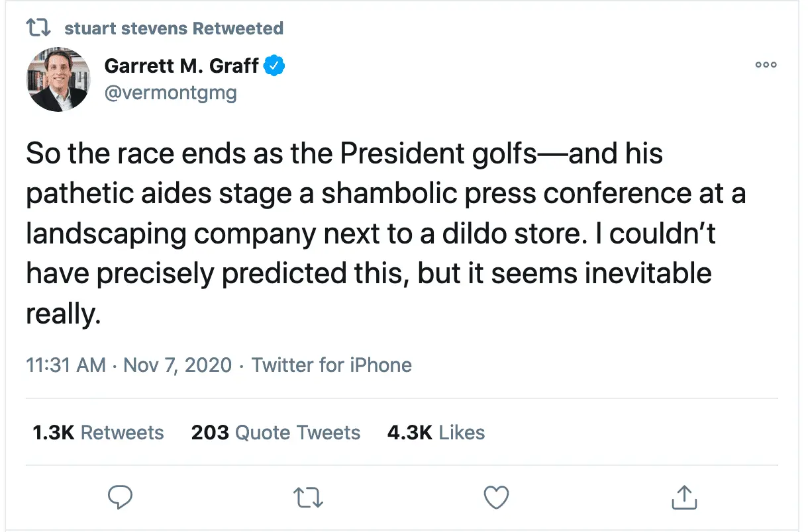The width and height of the screenshot is (808, 532).
Task: Open the 'Twitter for iPhone' source link
Action: click(332, 365)
